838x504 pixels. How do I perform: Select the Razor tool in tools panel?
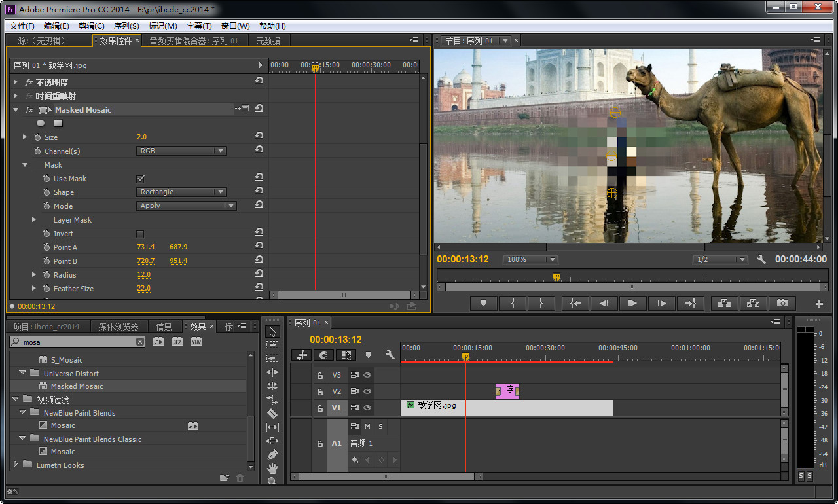tap(272, 414)
